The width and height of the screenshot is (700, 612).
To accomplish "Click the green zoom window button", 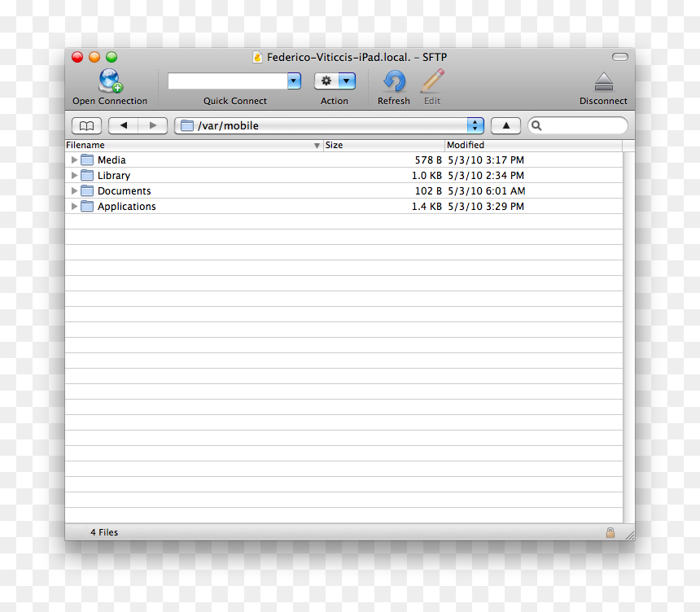I will click(112, 57).
